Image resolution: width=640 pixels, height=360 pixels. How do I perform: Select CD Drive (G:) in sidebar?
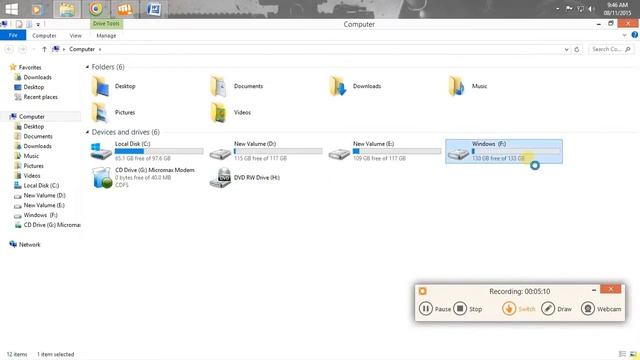52,225
